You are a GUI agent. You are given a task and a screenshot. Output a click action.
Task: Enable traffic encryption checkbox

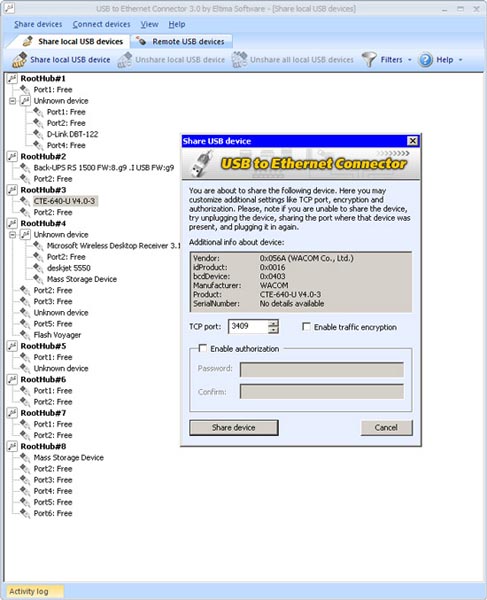(306, 327)
